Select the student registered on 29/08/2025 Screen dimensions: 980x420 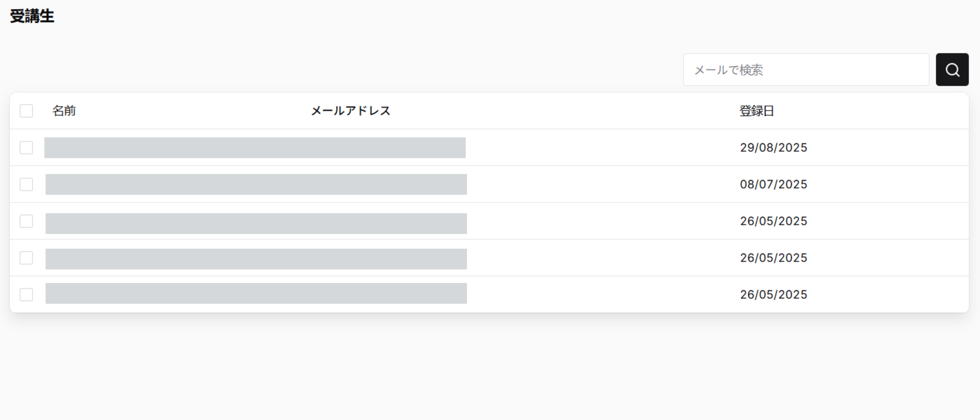pos(26,148)
